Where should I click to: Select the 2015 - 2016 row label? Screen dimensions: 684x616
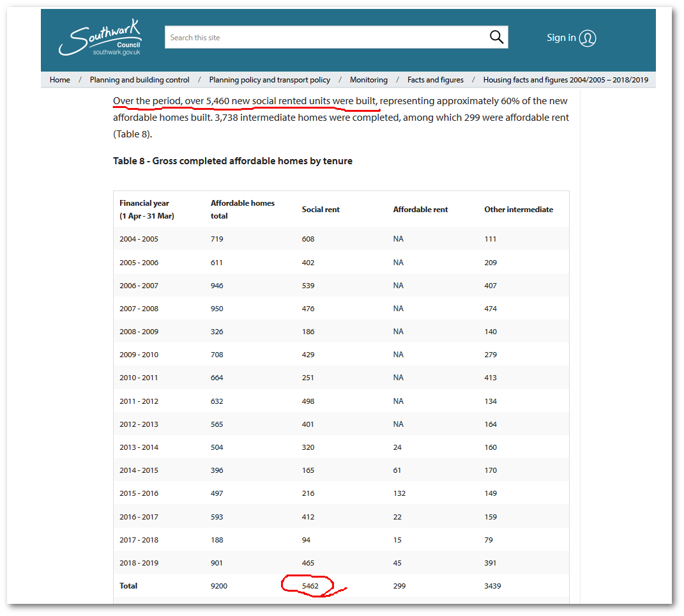click(x=139, y=493)
